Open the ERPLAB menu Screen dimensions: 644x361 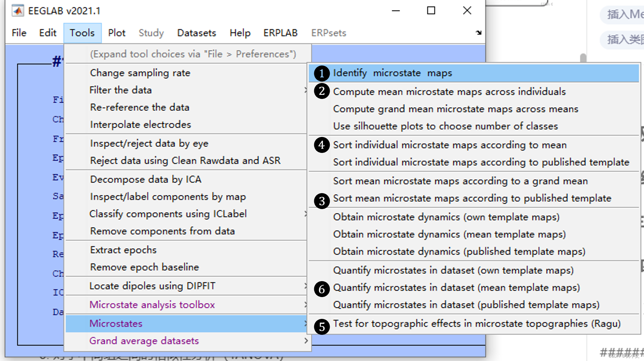[x=280, y=33]
